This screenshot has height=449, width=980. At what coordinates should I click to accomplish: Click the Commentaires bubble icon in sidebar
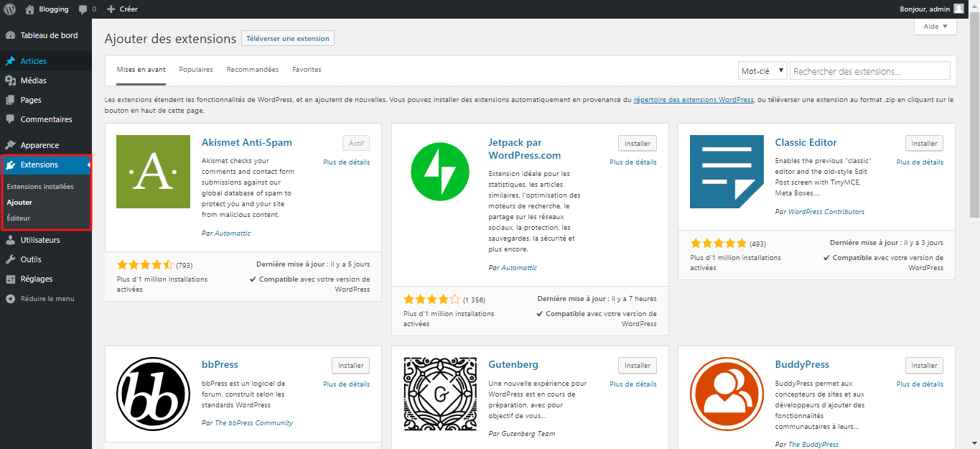[x=10, y=119]
